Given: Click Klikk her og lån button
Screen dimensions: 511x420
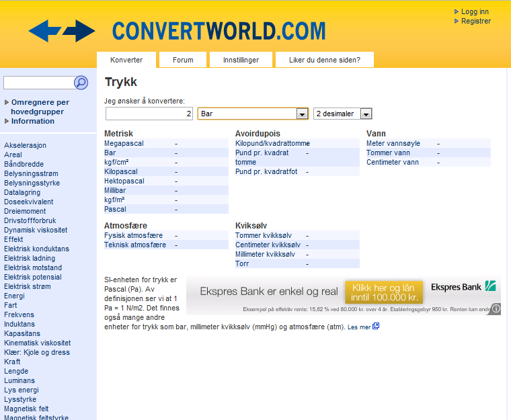Looking at the screenshot, I should (384, 292).
